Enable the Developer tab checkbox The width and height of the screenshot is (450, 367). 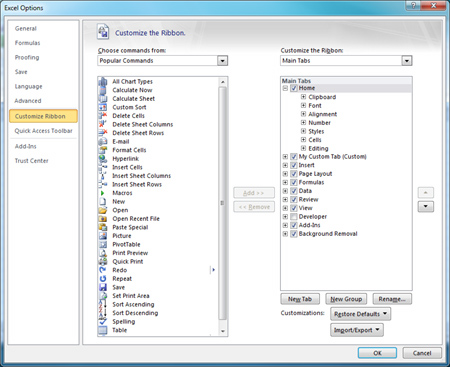click(294, 217)
